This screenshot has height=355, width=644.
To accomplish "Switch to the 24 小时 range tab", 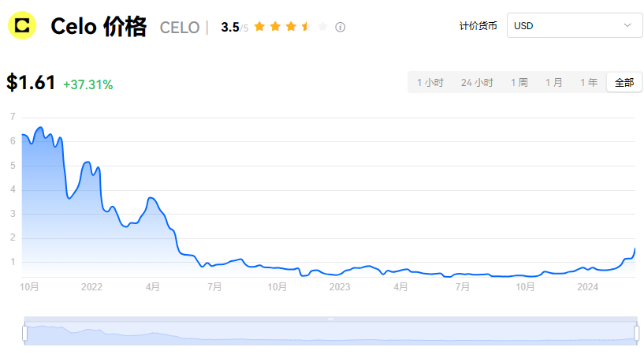I will point(477,83).
